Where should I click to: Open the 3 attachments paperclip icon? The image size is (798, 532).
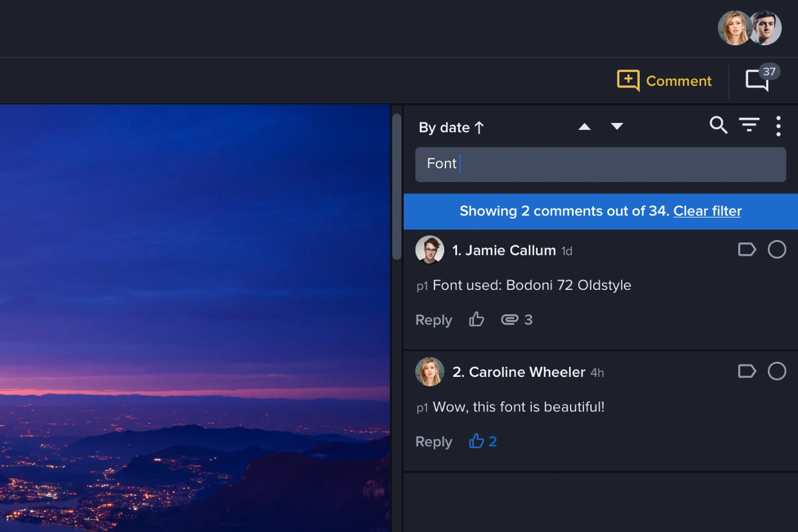(509, 320)
